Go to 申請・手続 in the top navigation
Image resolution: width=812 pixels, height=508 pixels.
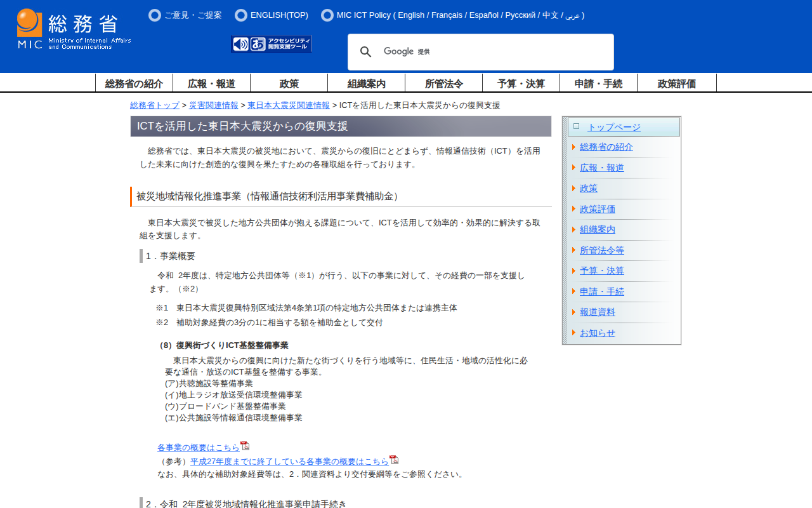tap(598, 83)
